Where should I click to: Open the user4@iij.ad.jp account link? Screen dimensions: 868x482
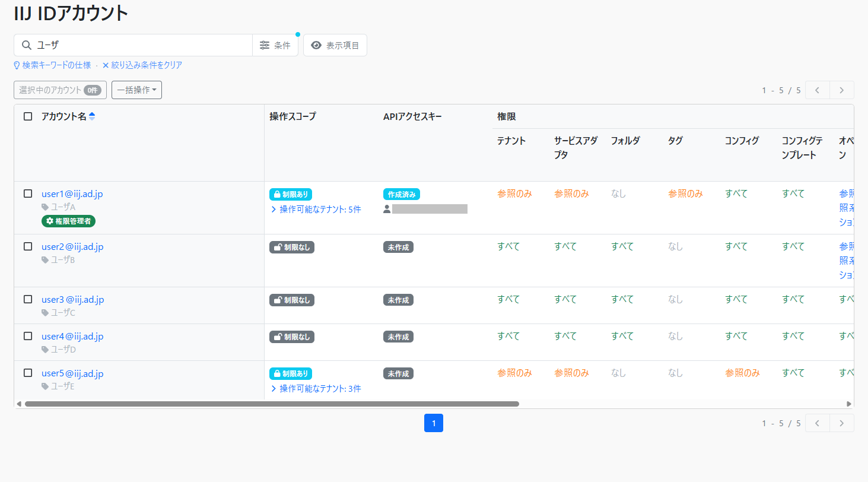pyautogui.click(x=72, y=337)
